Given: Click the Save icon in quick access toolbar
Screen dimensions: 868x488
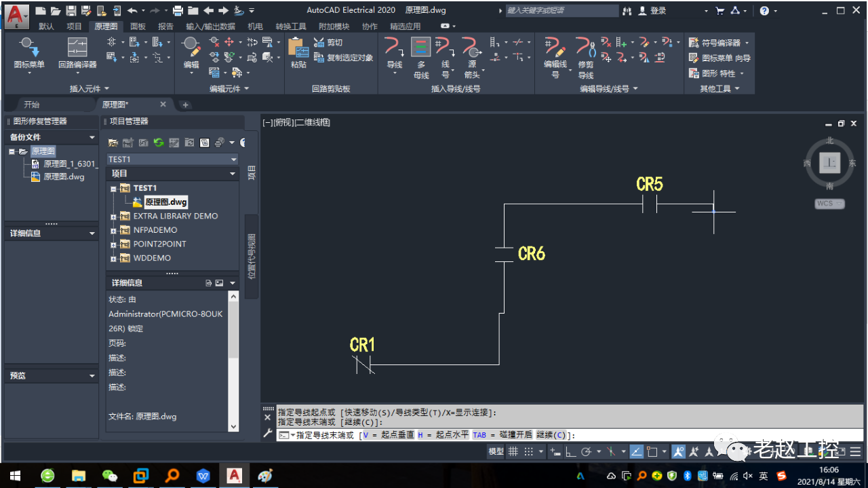Looking at the screenshot, I should click(x=71, y=11).
